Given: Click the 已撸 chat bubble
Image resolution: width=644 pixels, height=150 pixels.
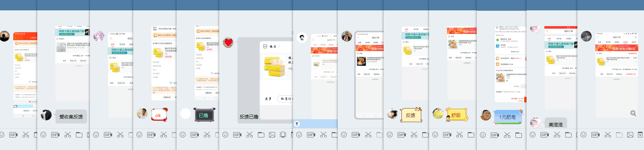Looking at the screenshot, I should [203, 115].
